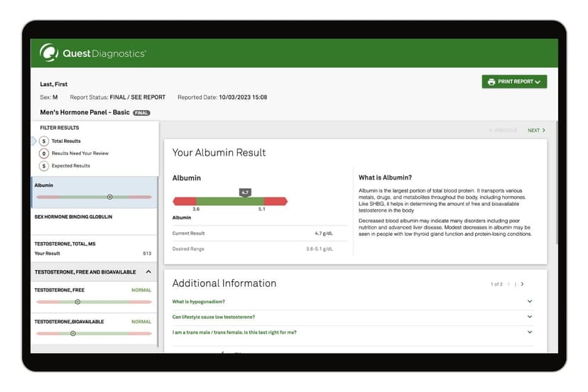Open Sex Hormone Binding Globulin result
The height and width of the screenshot is (392, 588).
coord(74,217)
